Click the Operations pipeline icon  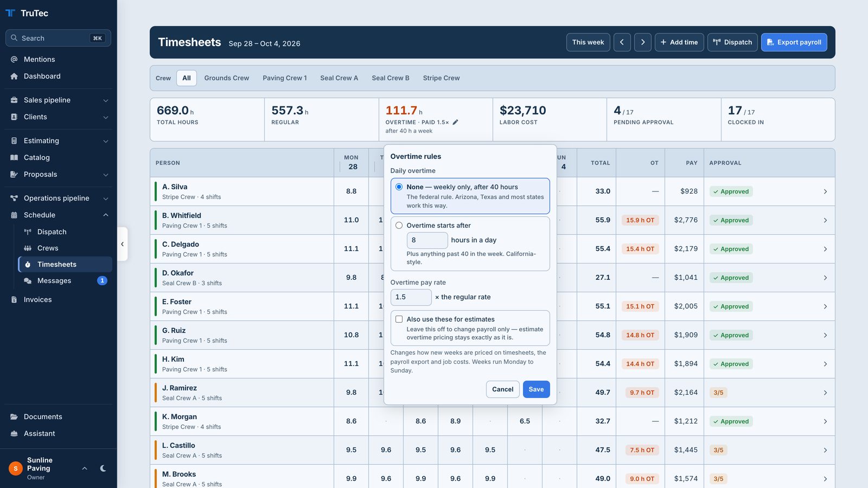pos(14,198)
